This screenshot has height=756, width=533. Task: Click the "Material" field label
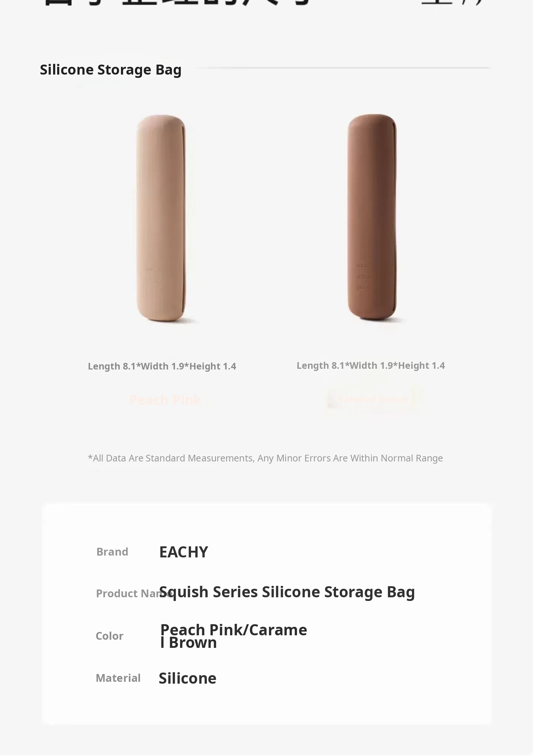[118, 678]
